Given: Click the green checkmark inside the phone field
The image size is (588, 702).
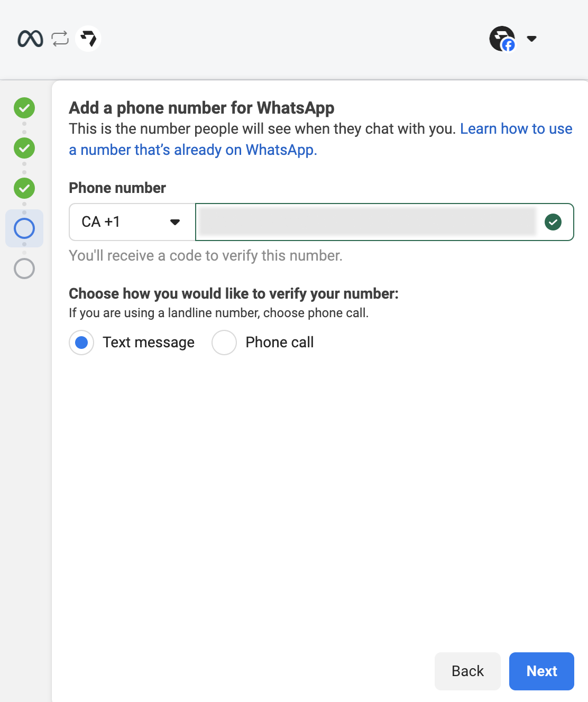Looking at the screenshot, I should point(553,222).
